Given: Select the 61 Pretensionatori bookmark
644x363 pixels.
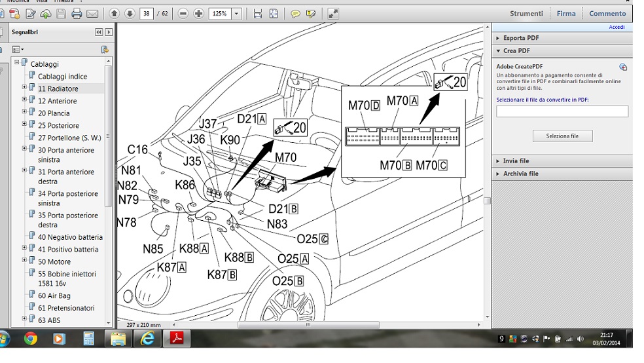Looking at the screenshot, I should point(66,309).
